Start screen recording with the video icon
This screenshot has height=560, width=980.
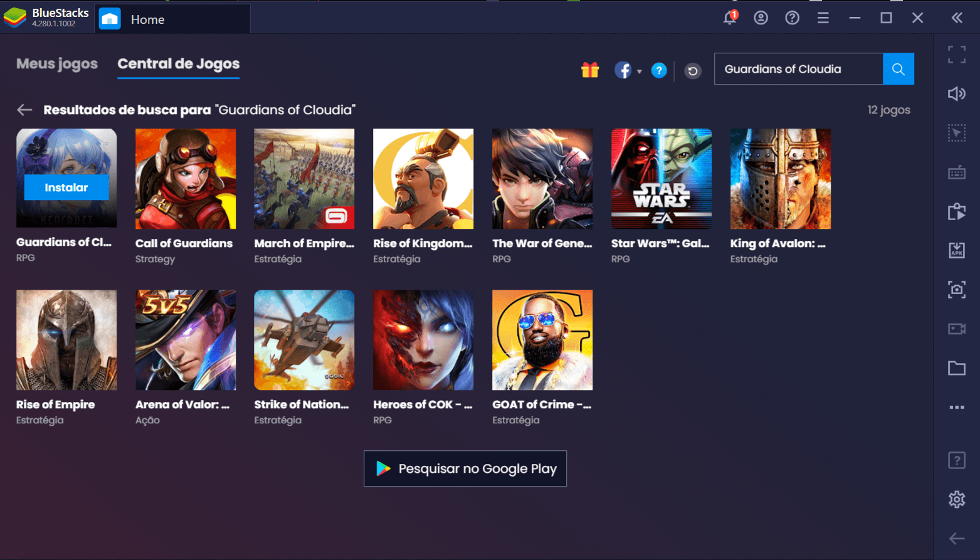point(957,329)
